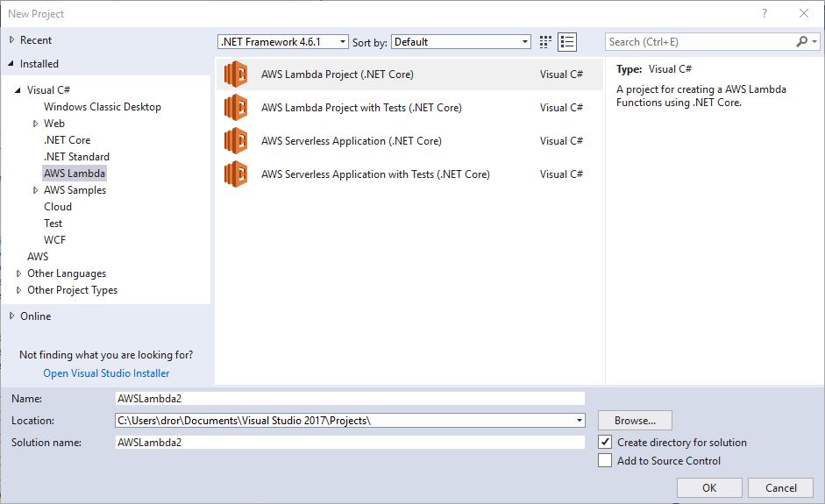
Task: Open Visual Studio Installer link
Action: coord(106,373)
